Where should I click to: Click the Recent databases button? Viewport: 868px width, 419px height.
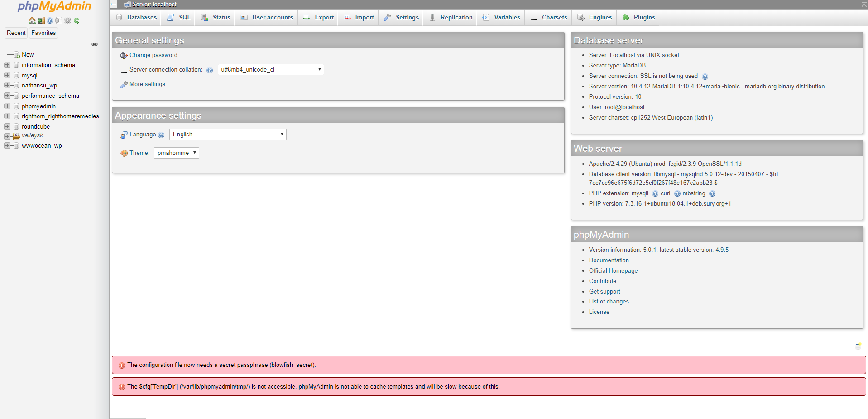pos(16,33)
